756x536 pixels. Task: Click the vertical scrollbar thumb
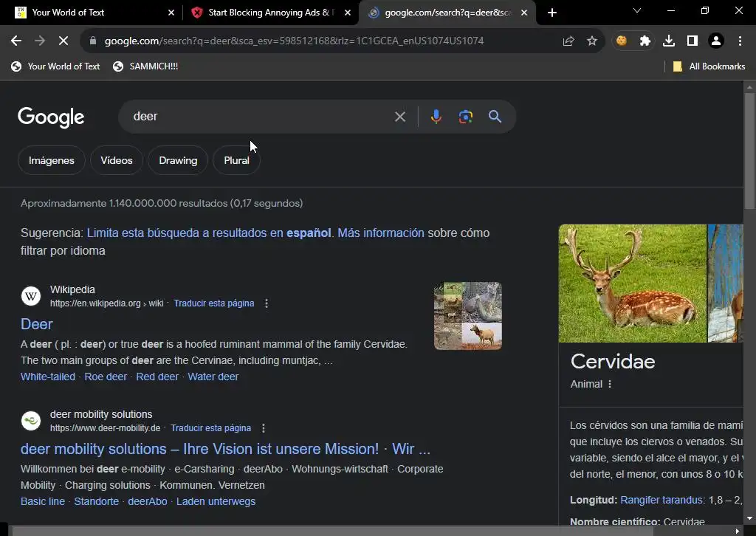point(749,151)
